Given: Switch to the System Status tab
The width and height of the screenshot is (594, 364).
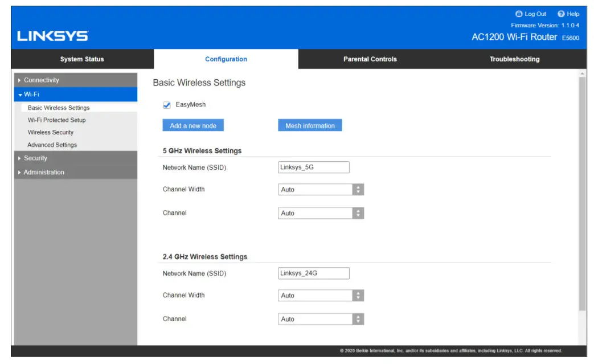Looking at the screenshot, I should [x=80, y=59].
